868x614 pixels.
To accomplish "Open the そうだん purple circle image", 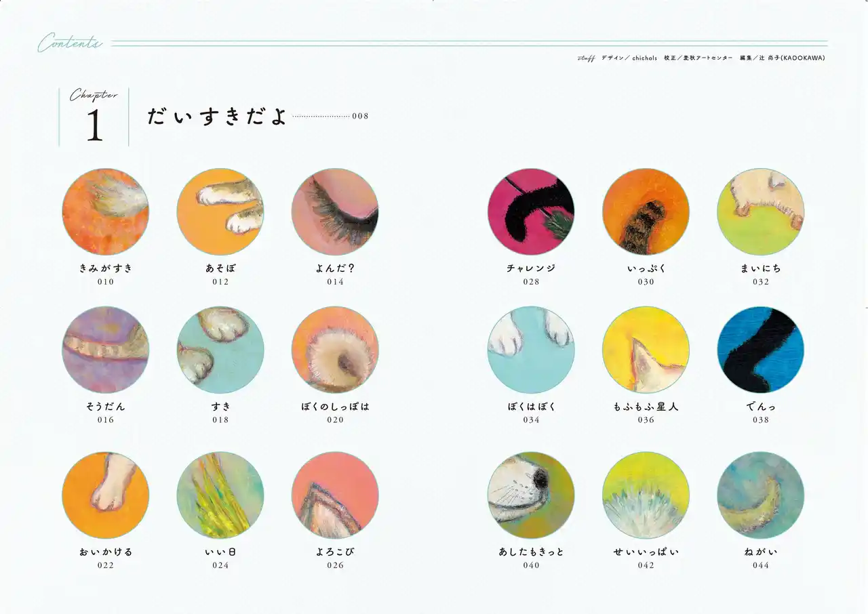I will [x=105, y=350].
